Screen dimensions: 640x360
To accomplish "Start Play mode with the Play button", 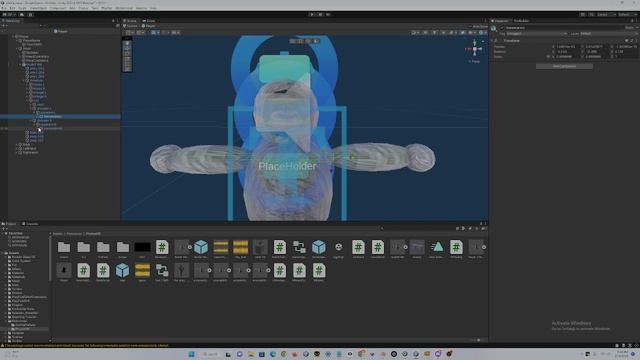I will click(x=312, y=14).
